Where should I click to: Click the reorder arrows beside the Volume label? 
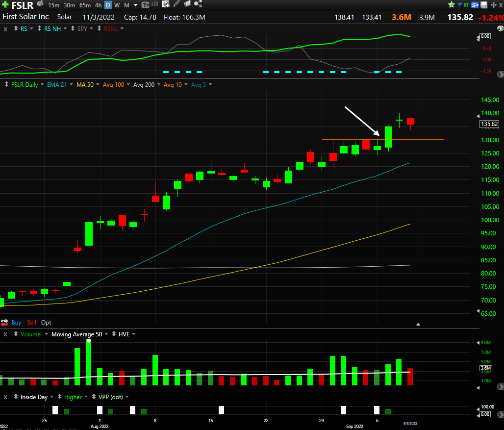(x=16, y=334)
